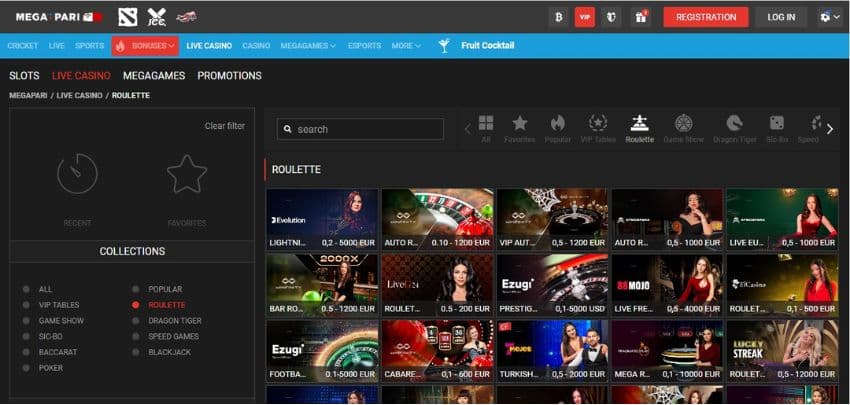850x405 pixels.
Task: Select the ROULETTE collection radio
Action: (x=136, y=305)
